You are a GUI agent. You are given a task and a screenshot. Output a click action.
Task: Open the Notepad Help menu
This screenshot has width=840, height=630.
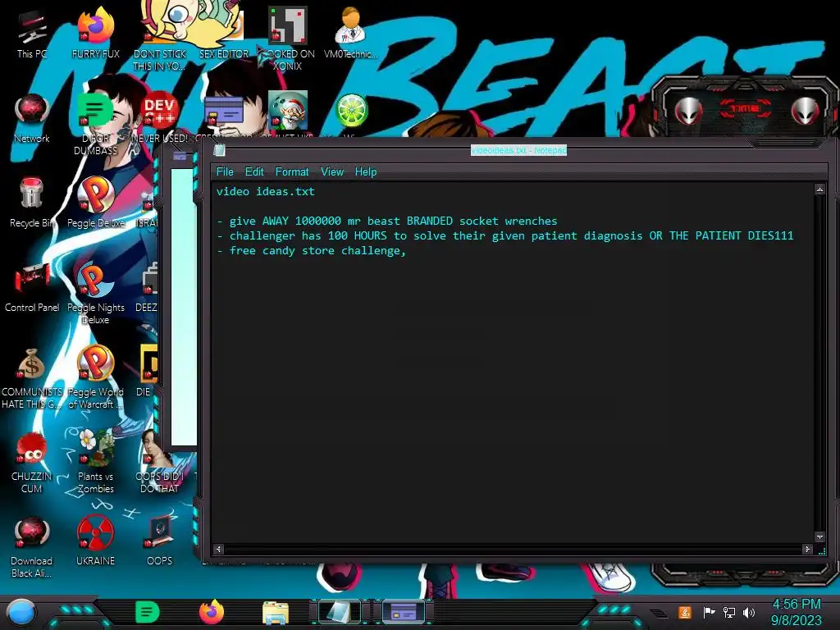pyautogui.click(x=366, y=172)
